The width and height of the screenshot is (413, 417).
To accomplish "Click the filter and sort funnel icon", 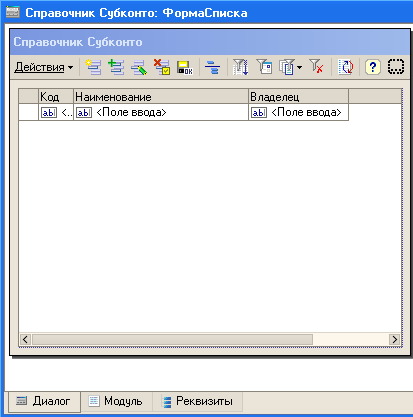I will click(240, 67).
